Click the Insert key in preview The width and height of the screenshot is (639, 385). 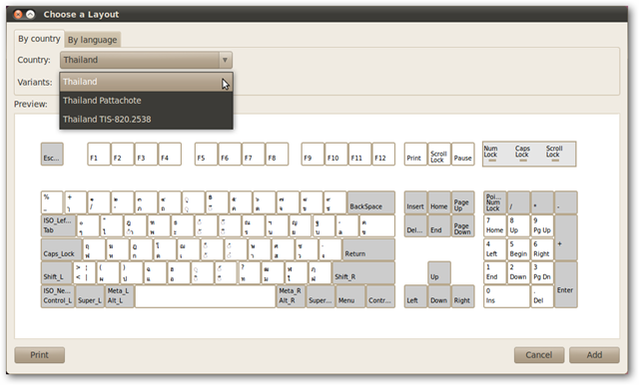click(415, 202)
